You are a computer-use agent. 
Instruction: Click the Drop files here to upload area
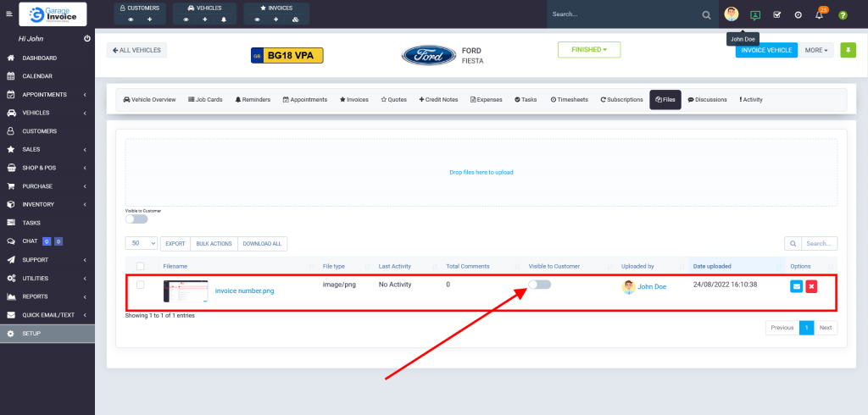tap(481, 173)
